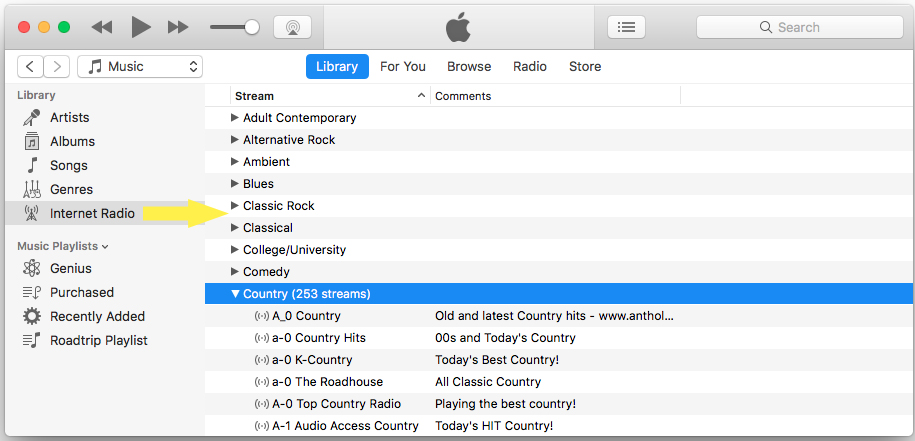Select the a-0 The Roadhouse stream
Image resolution: width=915 pixels, height=441 pixels.
(x=327, y=382)
